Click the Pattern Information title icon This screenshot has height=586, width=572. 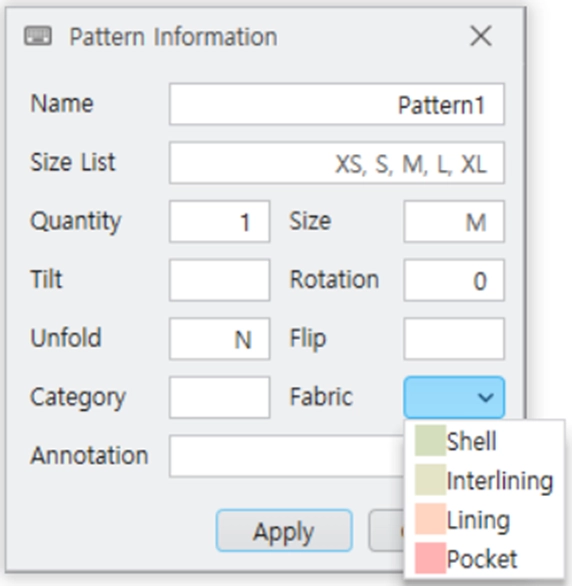click(38, 36)
